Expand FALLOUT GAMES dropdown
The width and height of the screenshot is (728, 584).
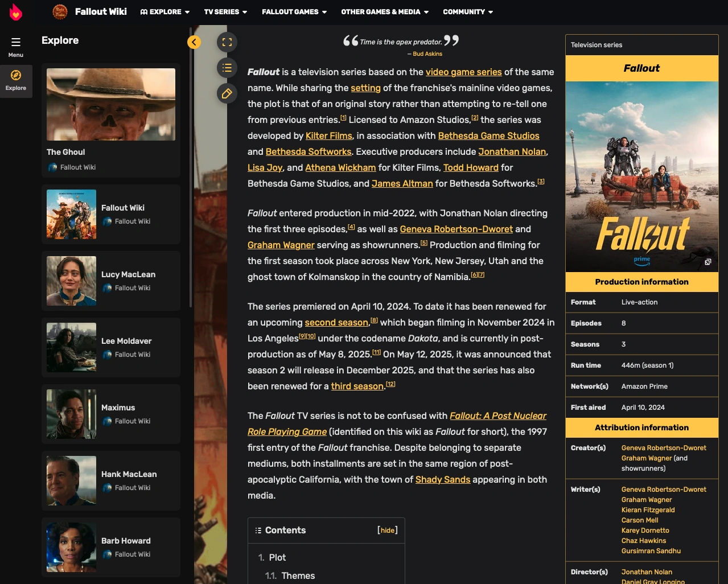pos(294,11)
